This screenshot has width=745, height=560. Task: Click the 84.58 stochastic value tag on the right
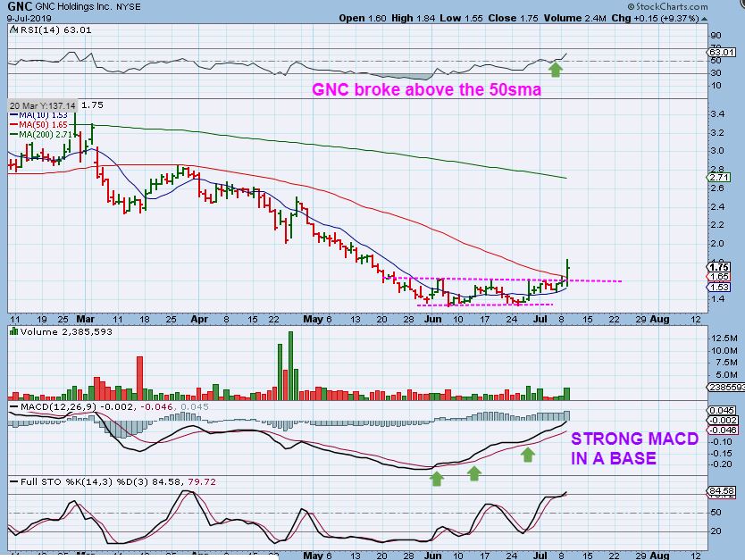[722, 490]
